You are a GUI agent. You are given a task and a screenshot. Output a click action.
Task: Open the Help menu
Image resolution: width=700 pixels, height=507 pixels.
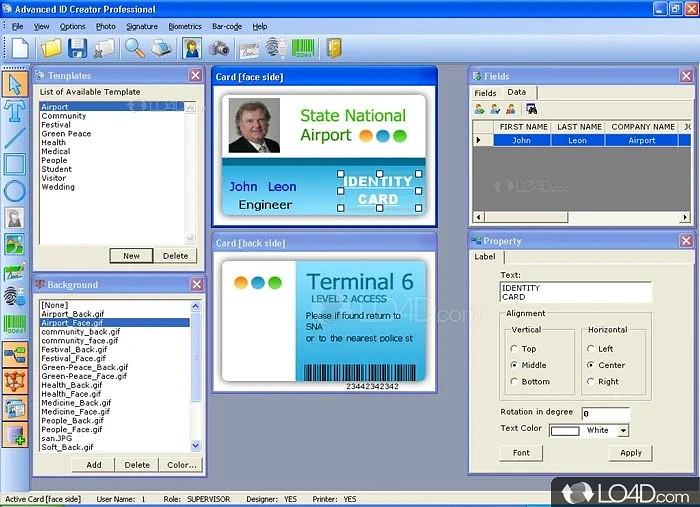tap(260, 26)
